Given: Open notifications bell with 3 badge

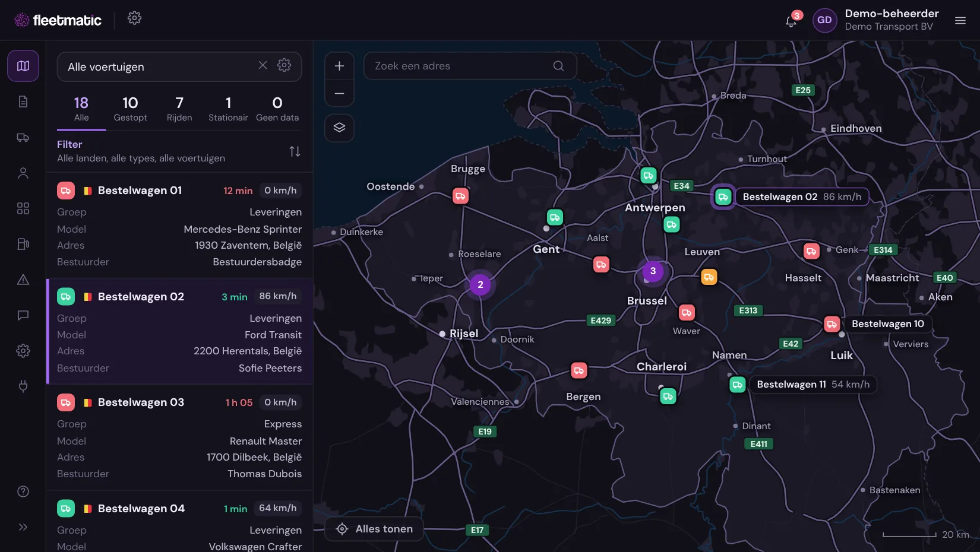Looking at the screenshot, I should [x=791, y=21].
